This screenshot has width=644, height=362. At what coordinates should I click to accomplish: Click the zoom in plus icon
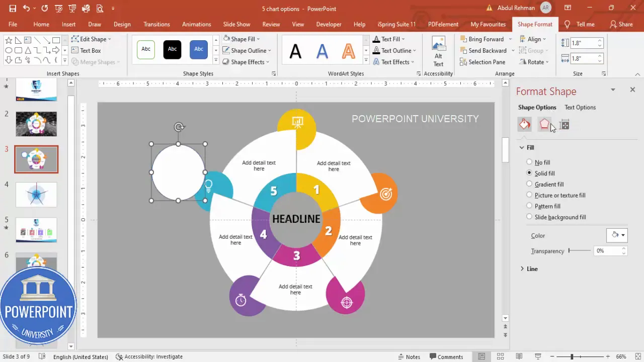click(x=607, y=356)
